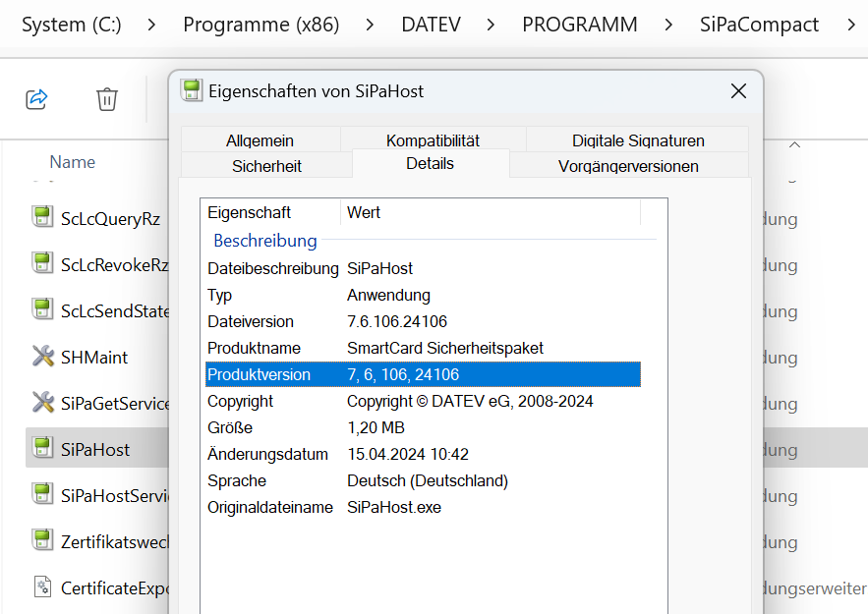Select the CertificateExport file icon

point(41,587)
